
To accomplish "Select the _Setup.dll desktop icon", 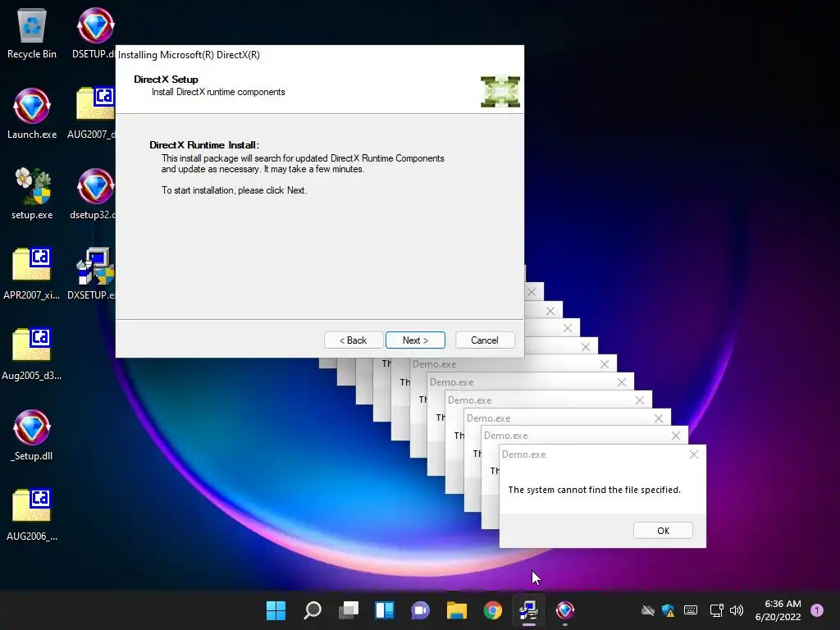I will click(x=32, y=435).
